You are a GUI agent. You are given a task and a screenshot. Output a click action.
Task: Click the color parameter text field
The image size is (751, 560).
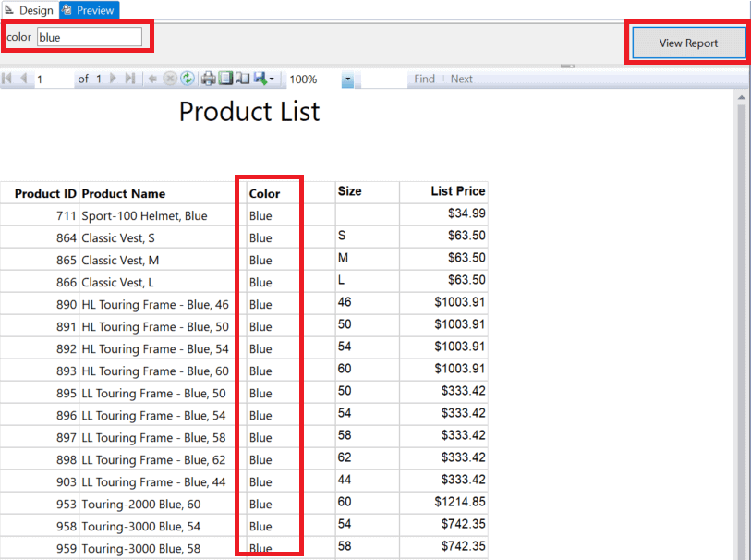click(90, 37)
